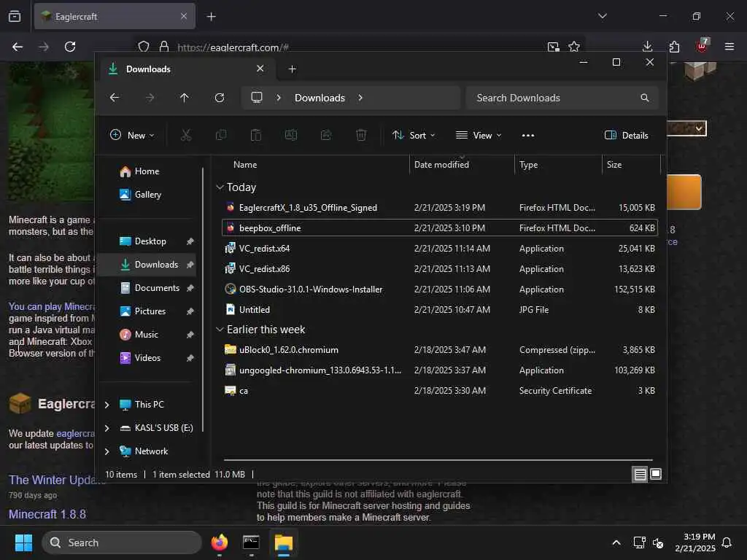Open File Explorer from the taskbar
The image size is (747, 560).
pos(284,542)
